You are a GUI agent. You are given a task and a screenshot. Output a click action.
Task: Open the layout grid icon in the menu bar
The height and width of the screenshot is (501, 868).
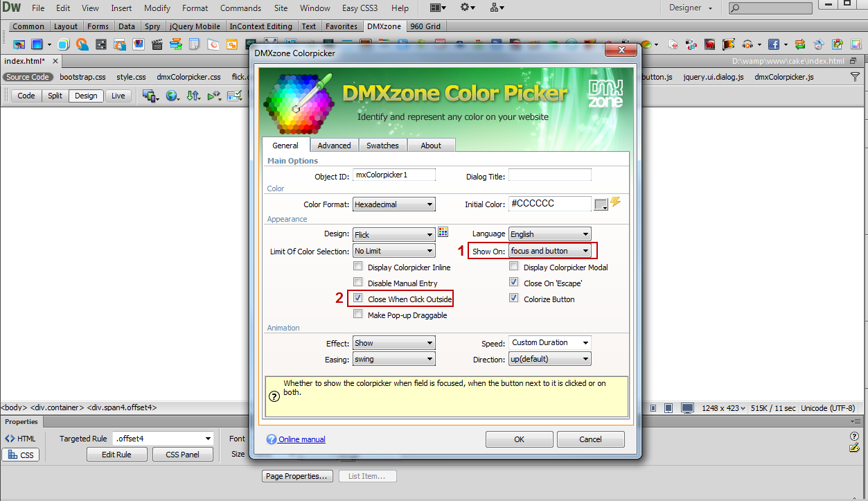pyautogui.click(x=439, y=8)
